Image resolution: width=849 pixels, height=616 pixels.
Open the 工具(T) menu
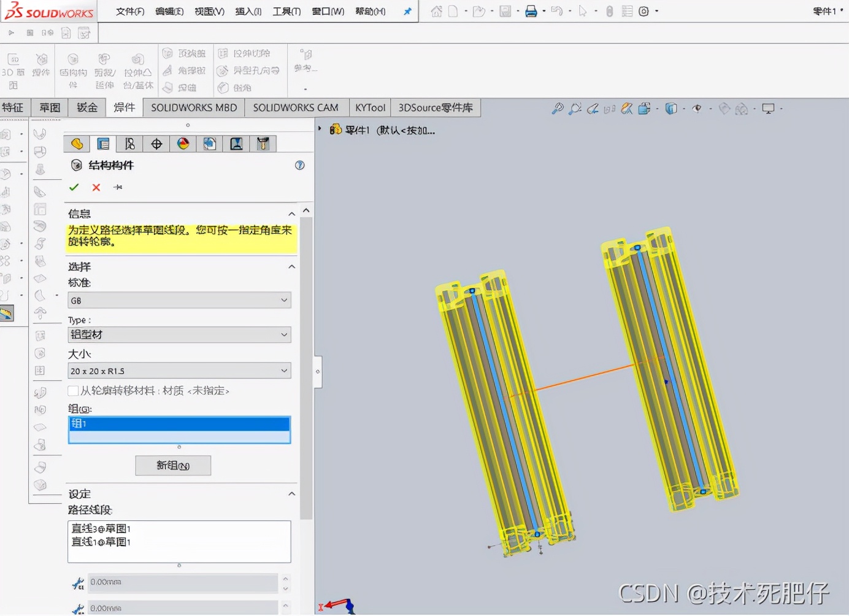tap(285, 10)
